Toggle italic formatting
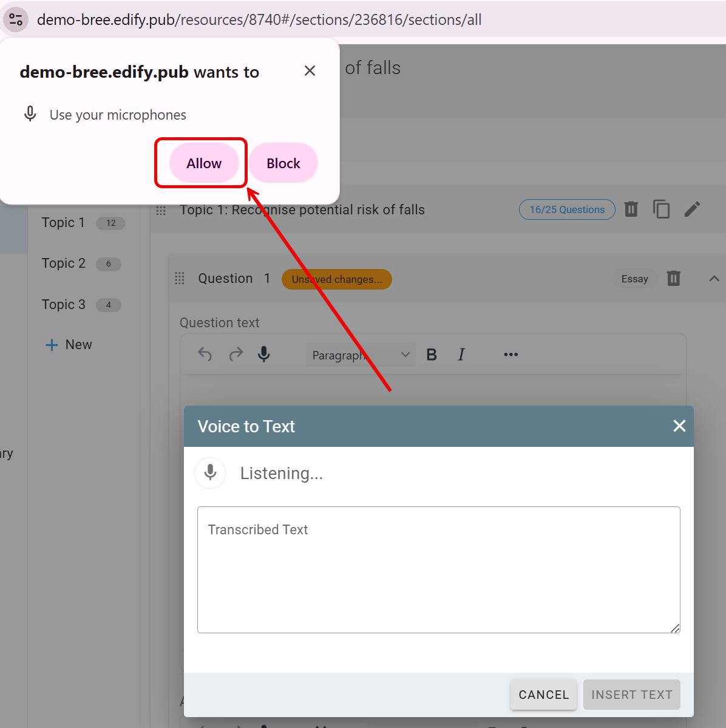726x728 pixels. tap(461, 355)
